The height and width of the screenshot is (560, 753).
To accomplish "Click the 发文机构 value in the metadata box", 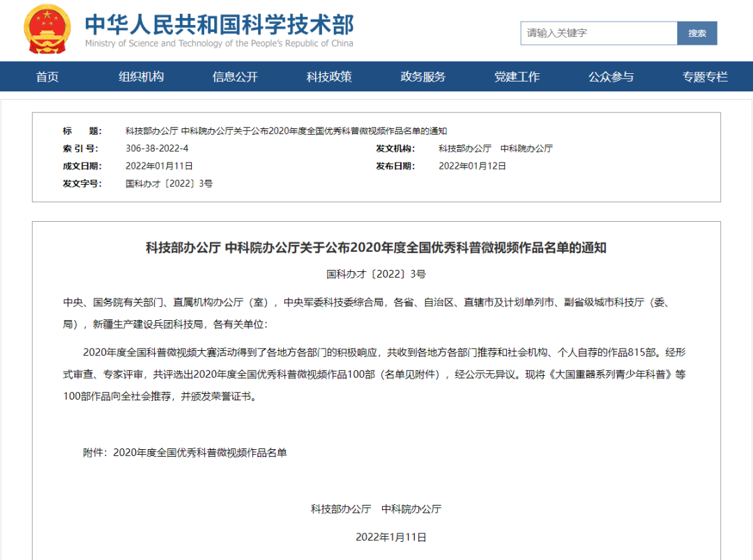I will click(495, 149).
